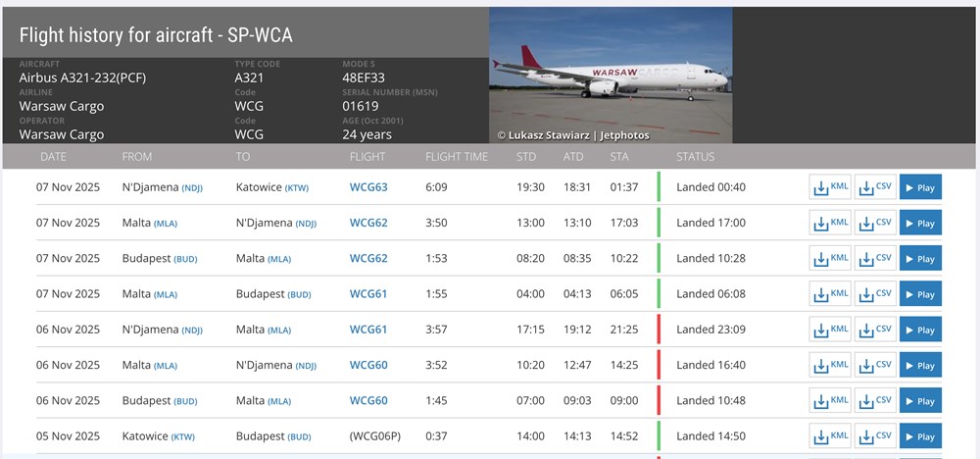Download KML for Malta to Budapest WCG61

coord(829,293)
